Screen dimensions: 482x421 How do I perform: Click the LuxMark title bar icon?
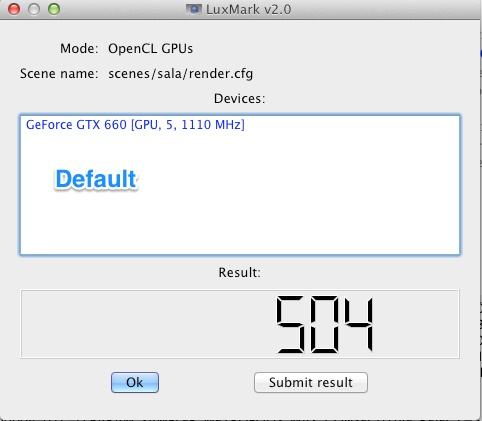click(194, 9)
